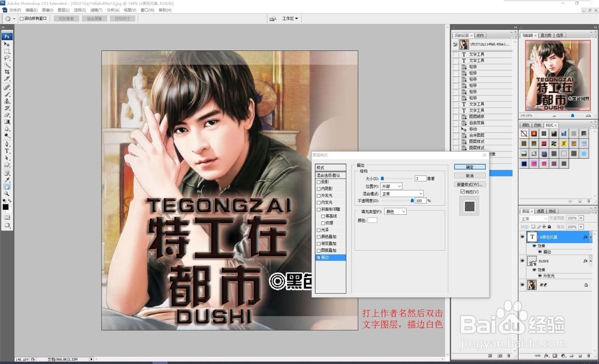Open the 帮助(H) Help menu

point(165,10)
